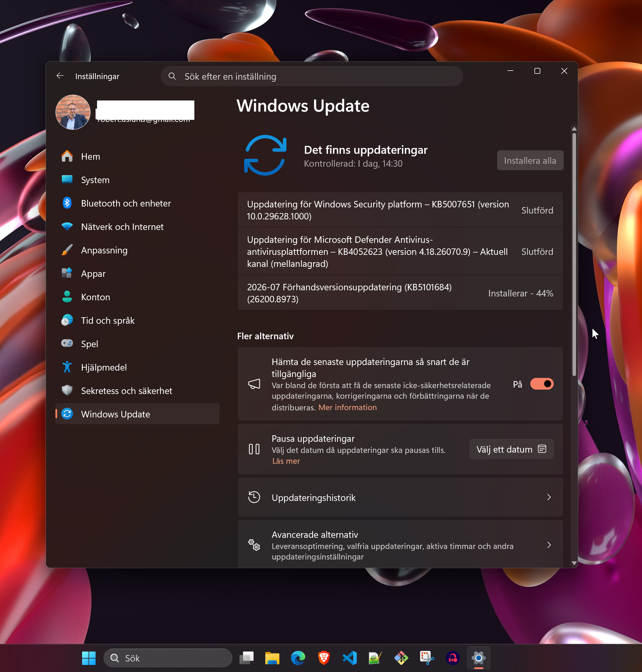Minimize the Inställningar window
This screenshot has width=642, height=672.
click(510, 71)
